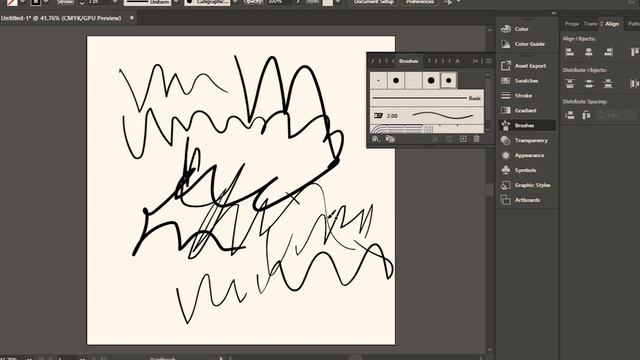Viewport: 640px width, 360px height.
Task: Click the Brushes panel scrollbar down arrow
Action: [487, 130]
